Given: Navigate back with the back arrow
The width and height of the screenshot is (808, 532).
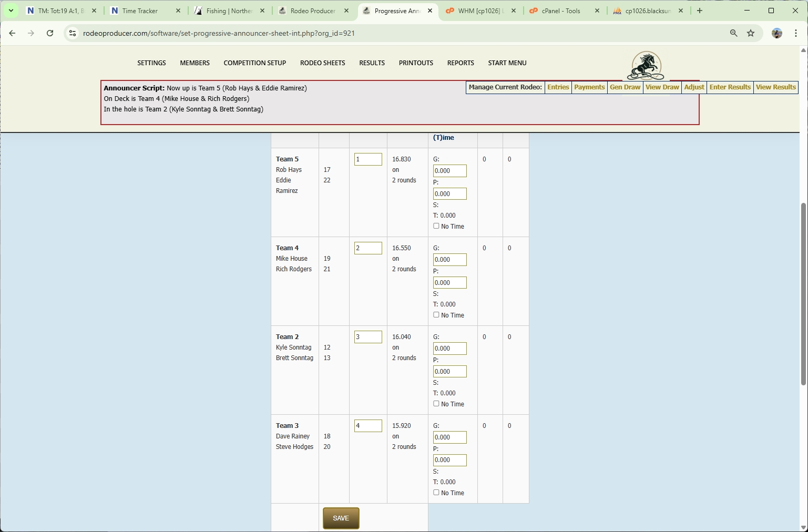Looking at the screenshot, I should pyautogui.click(x=12, y=33).
